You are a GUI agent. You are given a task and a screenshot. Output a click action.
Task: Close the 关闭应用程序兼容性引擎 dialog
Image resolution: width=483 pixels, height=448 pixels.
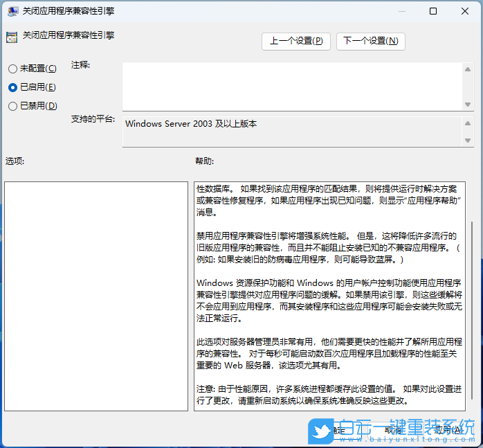(465, 11)
